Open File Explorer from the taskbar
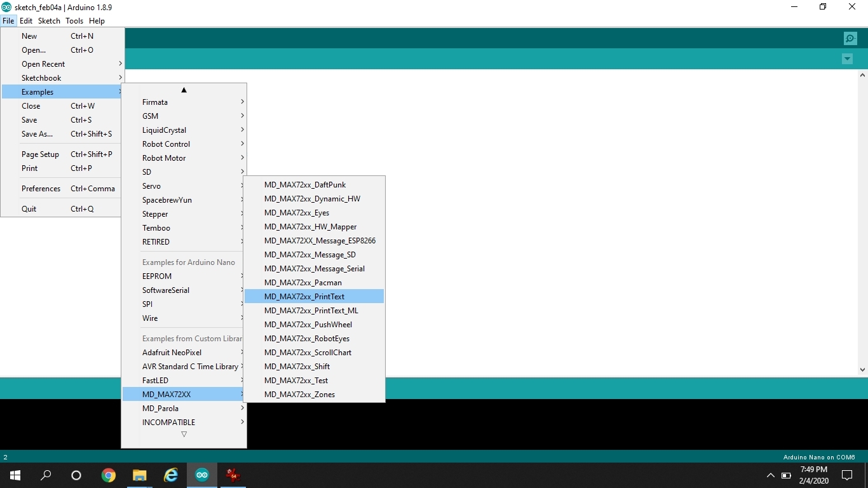Image resolution: width=868 pixels, height=488 pixels. click(139, 475)
